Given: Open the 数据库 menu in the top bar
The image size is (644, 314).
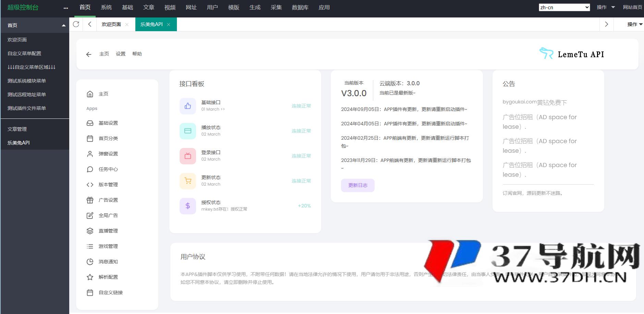Looking at the screenshot, I should pos(301,7).
